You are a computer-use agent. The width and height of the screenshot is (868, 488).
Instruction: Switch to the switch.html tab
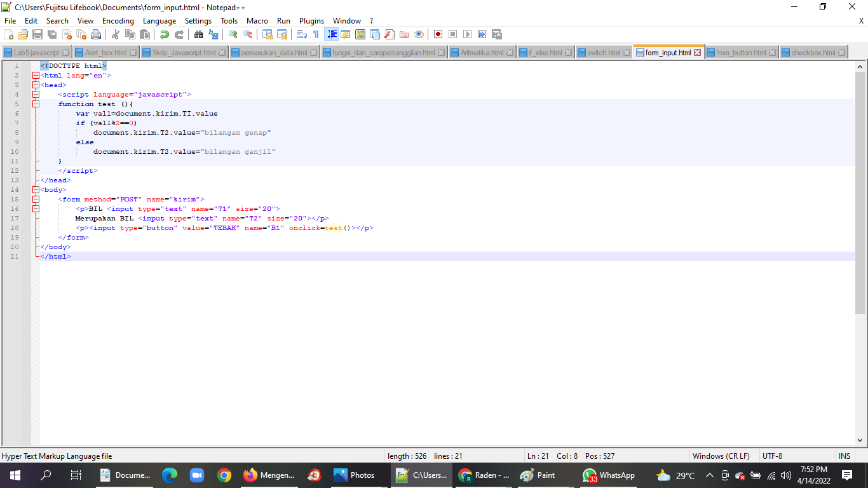pos(604,53)
